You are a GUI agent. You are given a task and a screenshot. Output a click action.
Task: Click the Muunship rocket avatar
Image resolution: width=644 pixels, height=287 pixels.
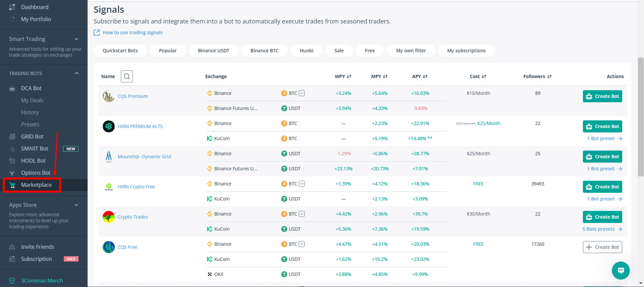[108, 157]
